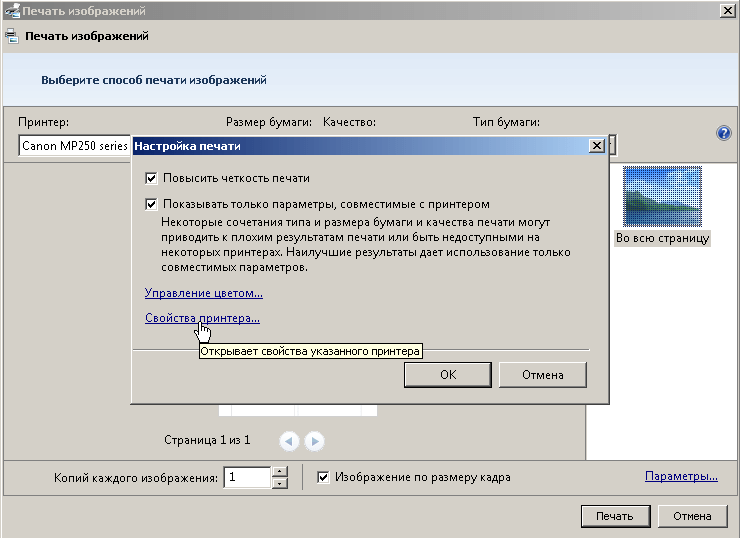Viewport: 740px width, 538px height.
Task: Click Отмена at the bottom of main window
Action: 692,516
